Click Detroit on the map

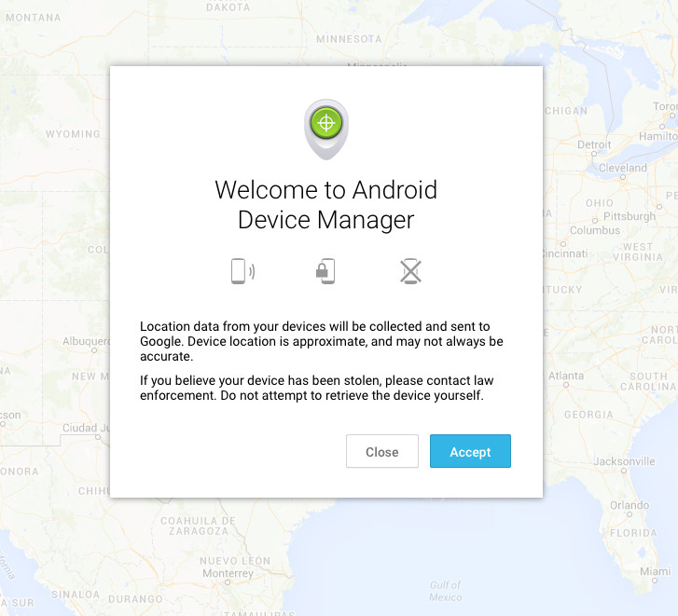click(x=594, y=144)
